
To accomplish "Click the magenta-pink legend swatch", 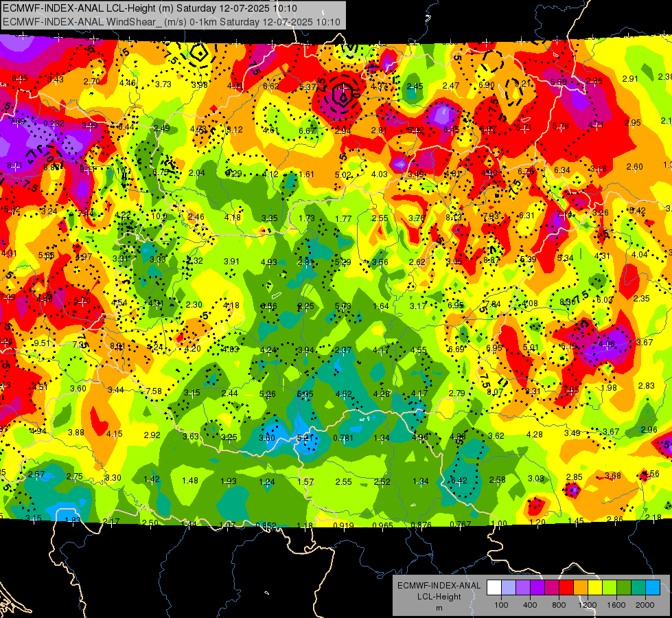I will (x=552, y=588).
